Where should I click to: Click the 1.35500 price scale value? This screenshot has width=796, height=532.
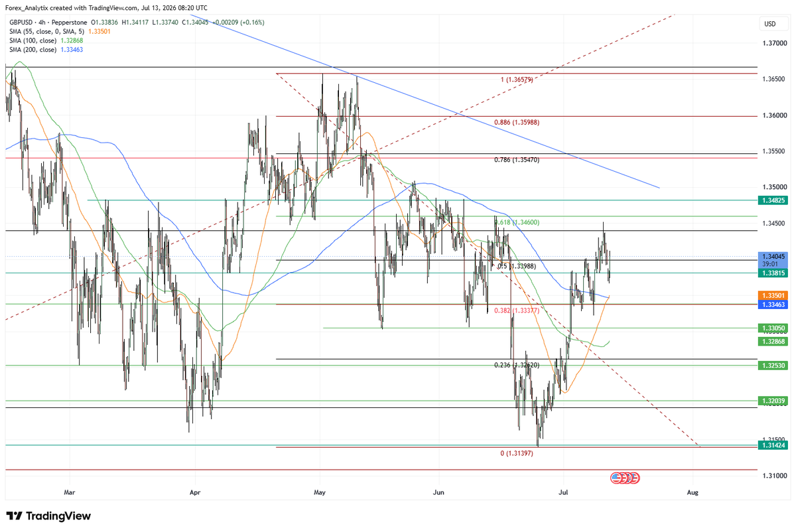pyautogui.click(x=774, y=151)
